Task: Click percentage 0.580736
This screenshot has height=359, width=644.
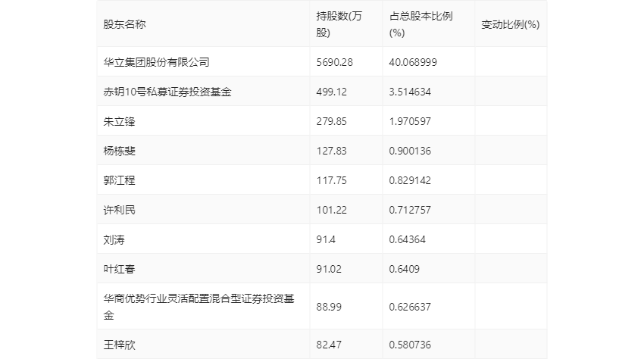Action: 410,345
